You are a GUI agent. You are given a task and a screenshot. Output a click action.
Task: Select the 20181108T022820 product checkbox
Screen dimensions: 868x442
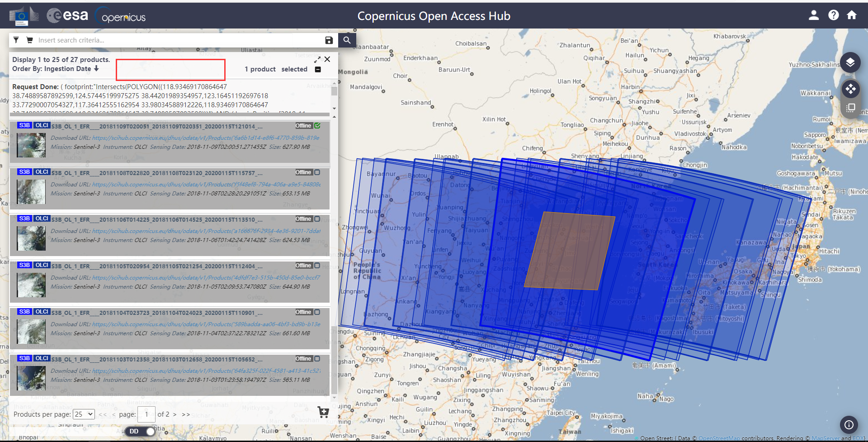click(317, 172)
